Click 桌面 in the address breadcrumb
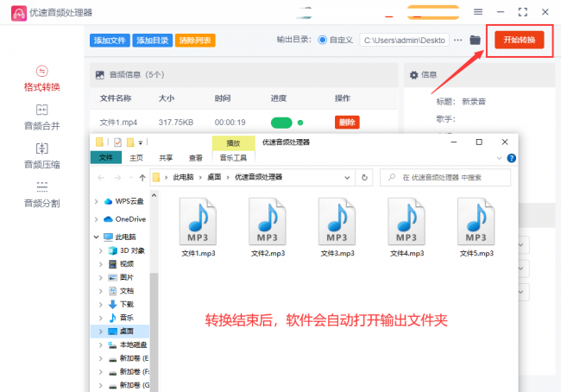Viewport: 561px width, 392px height. click(214, 177)
